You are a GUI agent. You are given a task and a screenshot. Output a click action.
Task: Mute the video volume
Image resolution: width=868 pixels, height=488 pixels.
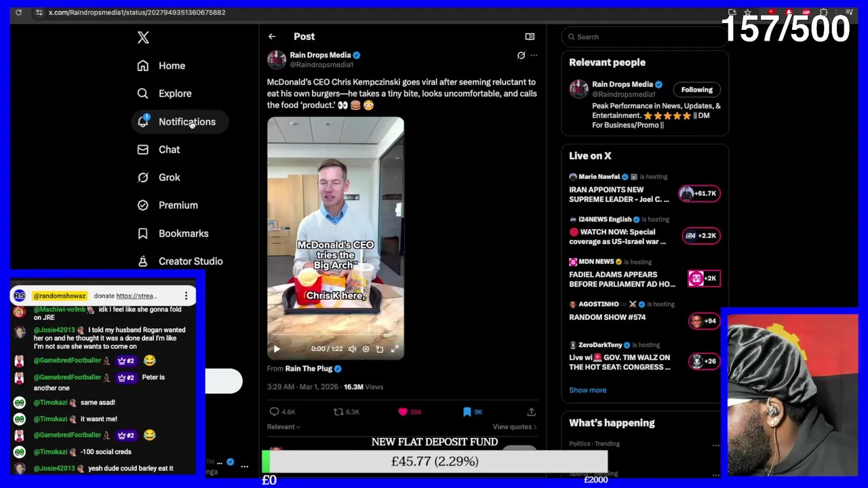(x=352, y=349)
